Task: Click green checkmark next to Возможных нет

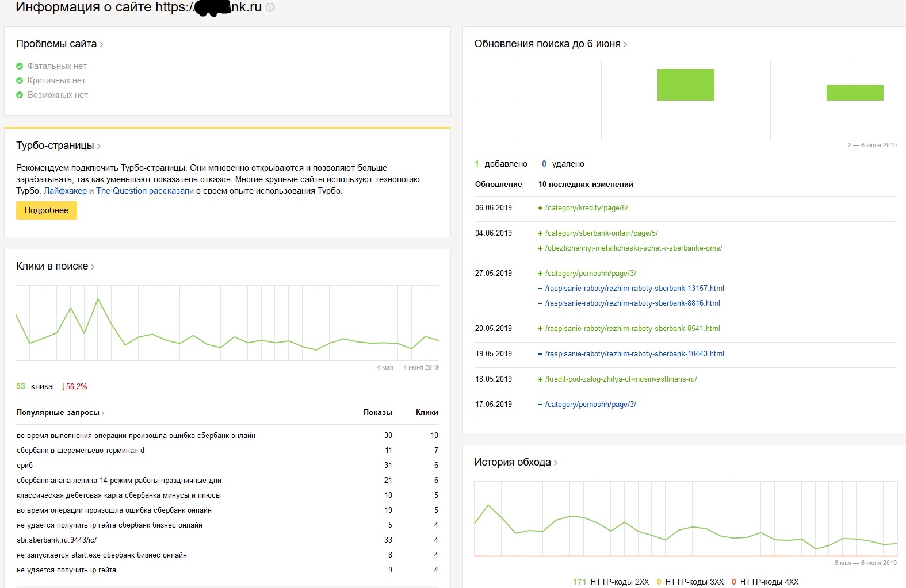Action: coord(20,95)
